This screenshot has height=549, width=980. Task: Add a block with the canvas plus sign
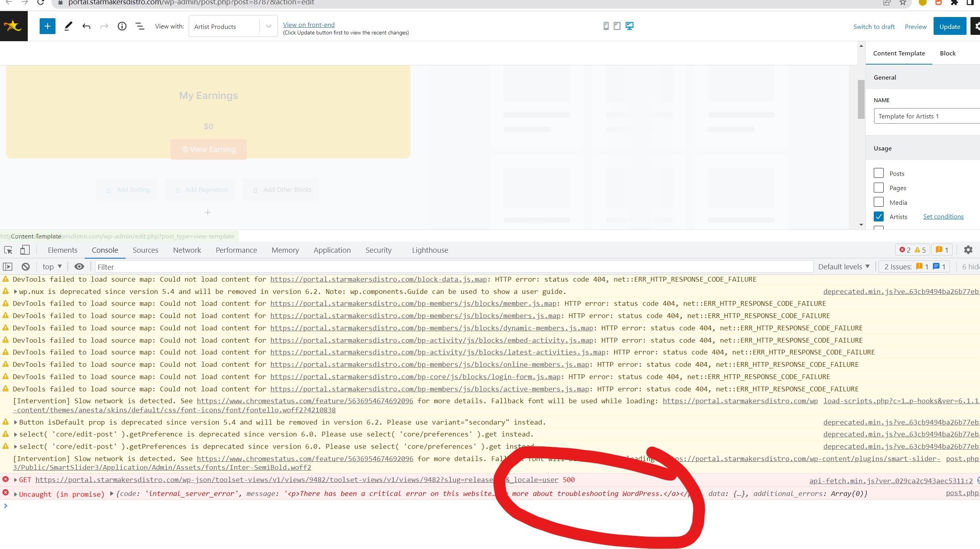[x=207, y=212]
